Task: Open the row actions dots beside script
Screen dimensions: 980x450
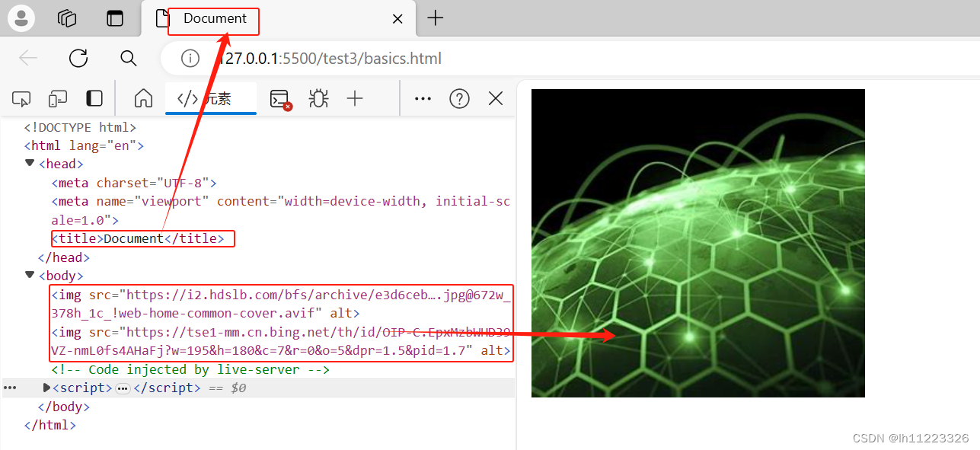Action: (10, 388)
